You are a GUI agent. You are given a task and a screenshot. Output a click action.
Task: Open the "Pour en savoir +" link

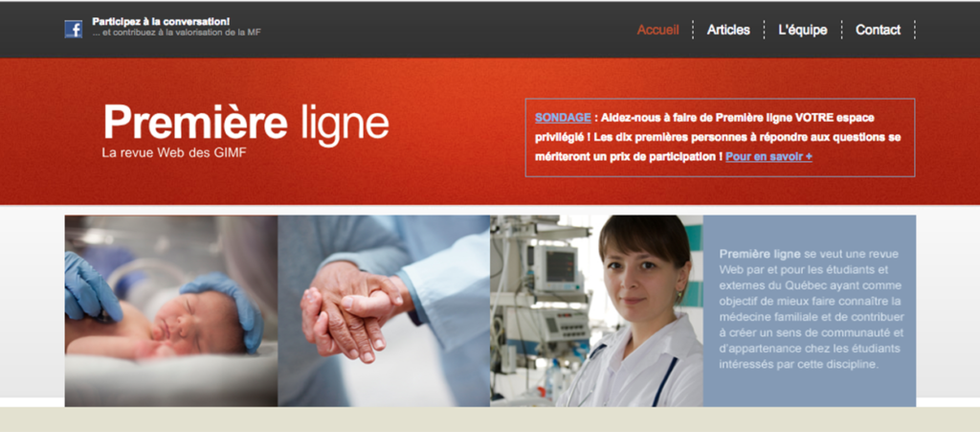pyautogui.click(x=768, y=157)
